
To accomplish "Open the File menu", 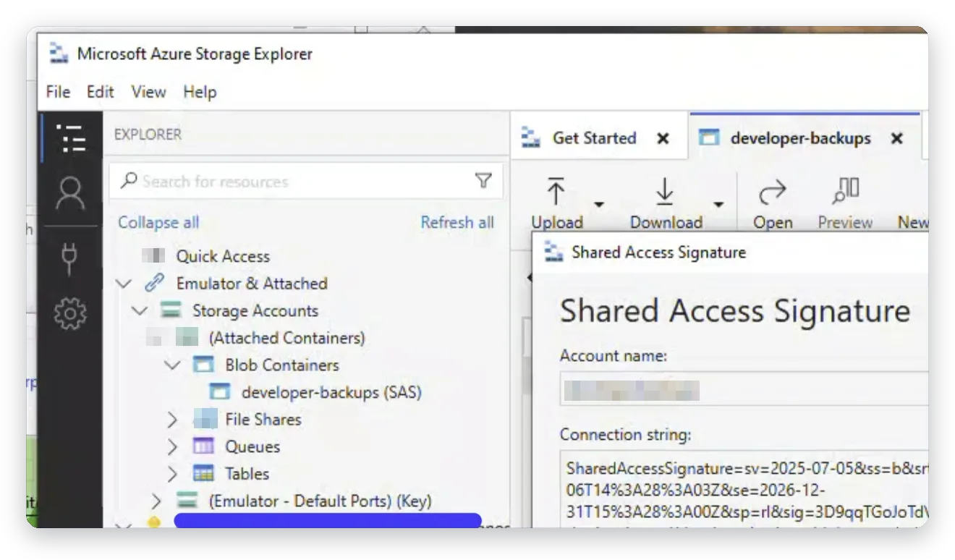I will (58, 92).
